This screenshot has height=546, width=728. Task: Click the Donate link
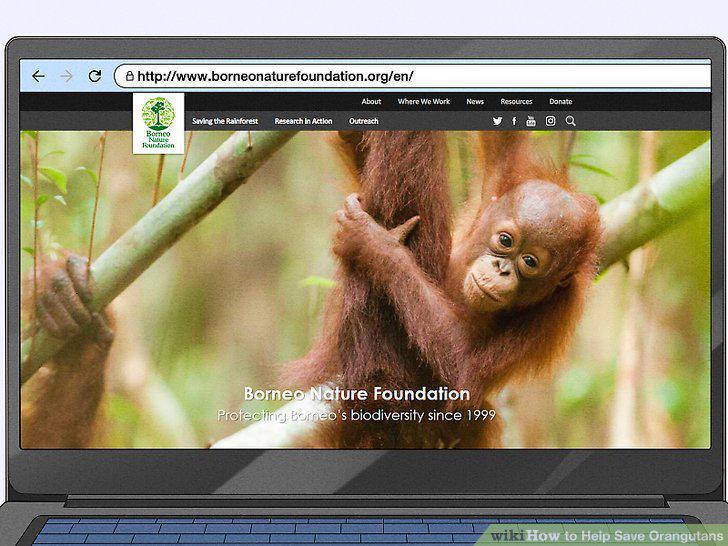click(x=560, y=101)
